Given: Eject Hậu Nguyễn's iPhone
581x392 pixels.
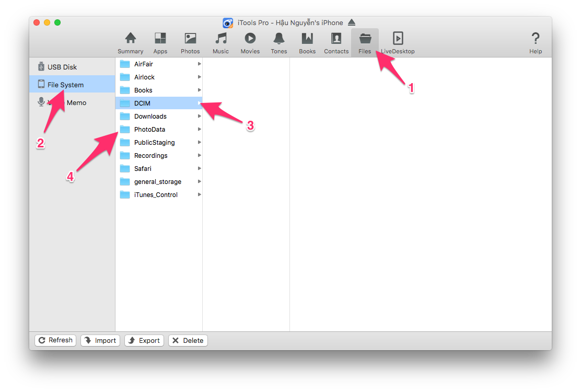Looking at the screenshot, I should click(x=351, y=22).
